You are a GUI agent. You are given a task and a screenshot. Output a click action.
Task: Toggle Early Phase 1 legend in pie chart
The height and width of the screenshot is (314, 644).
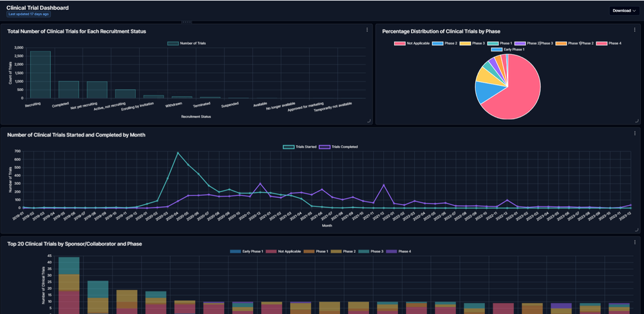pos(509,49)
